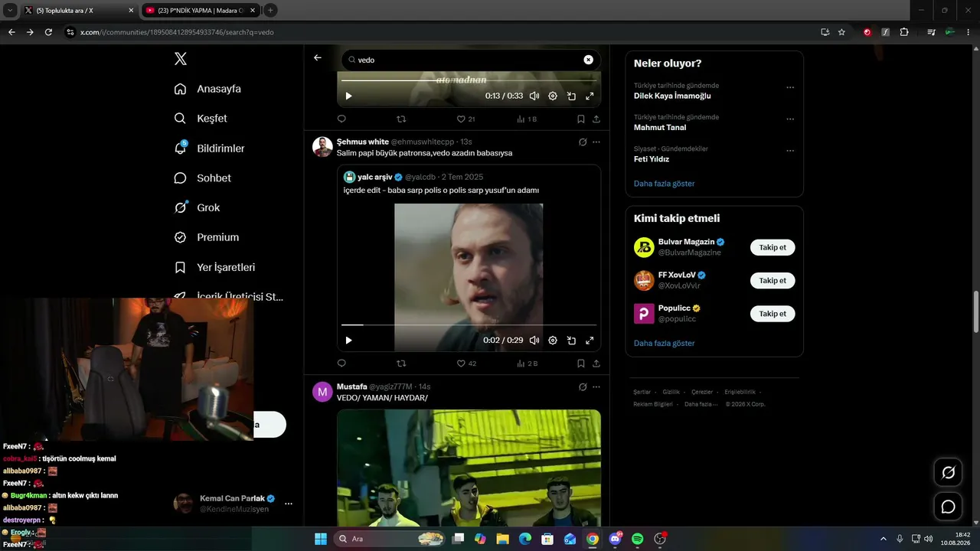
Task: Share the post with 42 likes
Action: (596, 364)
